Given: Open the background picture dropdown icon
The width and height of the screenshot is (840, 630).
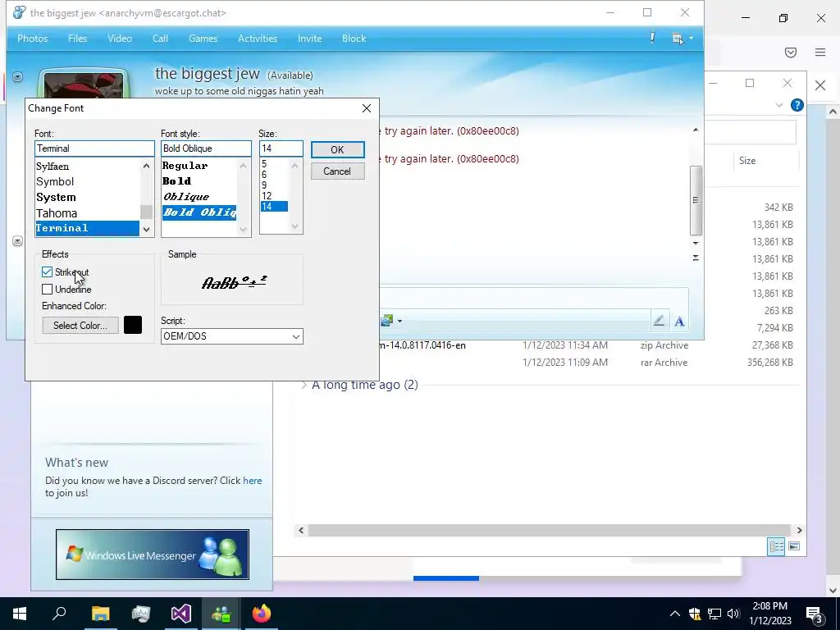Looking at the screenshot, I should (x=391, y=321).
